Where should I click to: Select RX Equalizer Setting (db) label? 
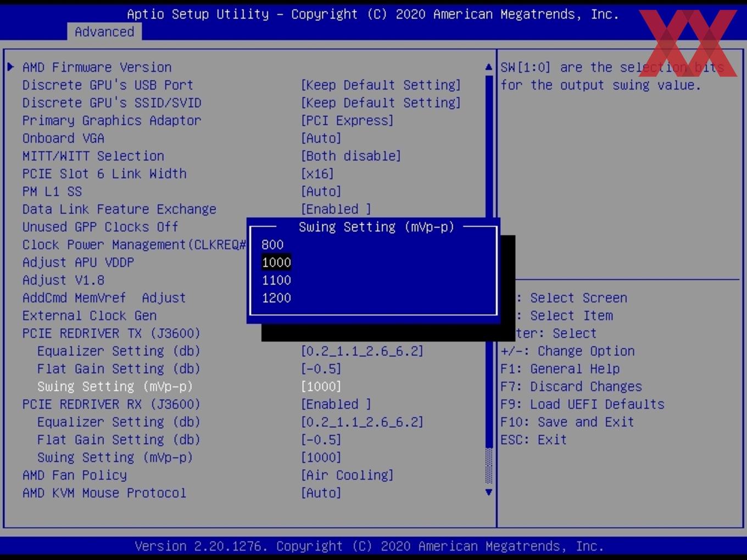click(119, 422)
